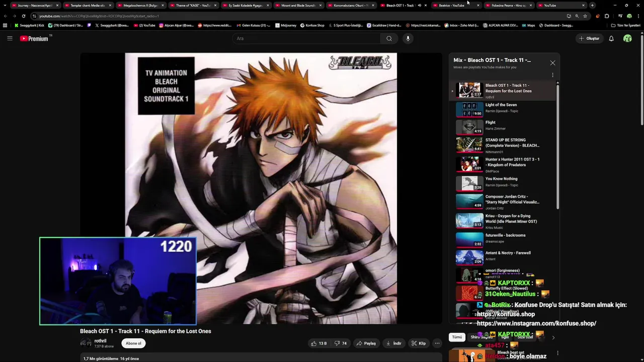644x362 pixels.
Task: Click the Bleach album art video player
Action: pyautogui.click(x=261, y=188)
